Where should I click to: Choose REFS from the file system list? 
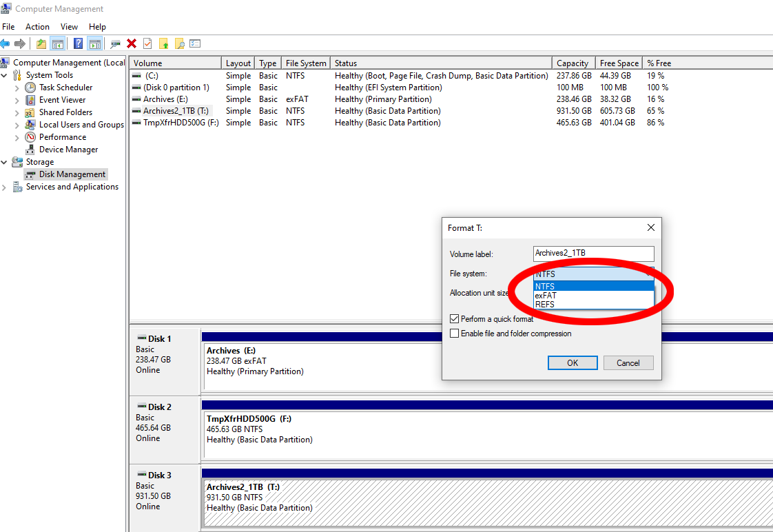pos(594,304)
